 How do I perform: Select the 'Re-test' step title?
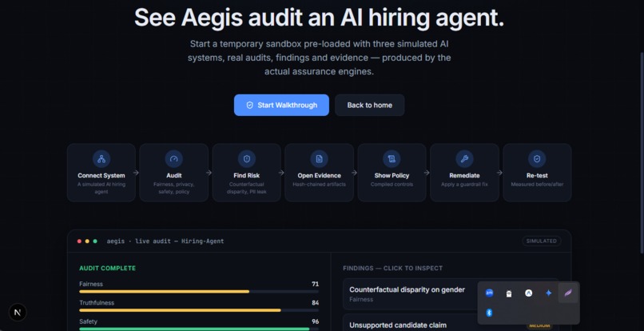pyautogui.click(x=537, y=176)
